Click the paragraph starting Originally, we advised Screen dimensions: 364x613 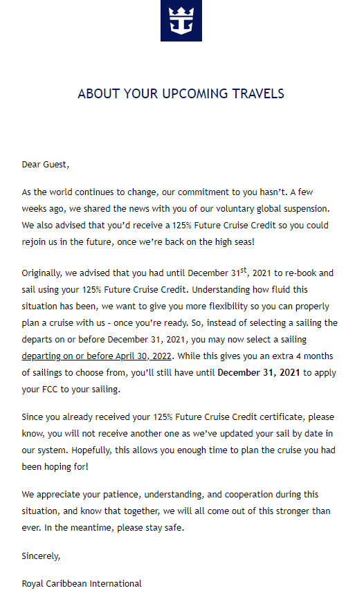pyautogui.click(x=179, y=331)
